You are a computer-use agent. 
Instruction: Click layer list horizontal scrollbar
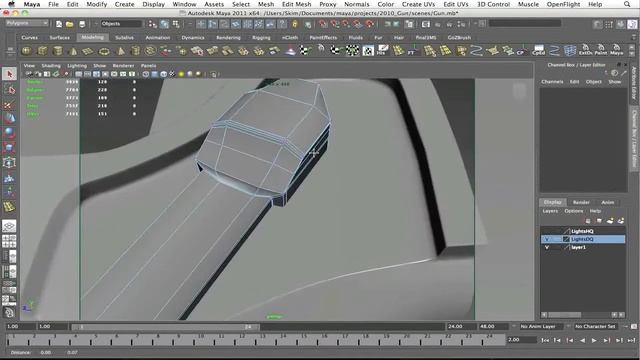pos(564,315)
